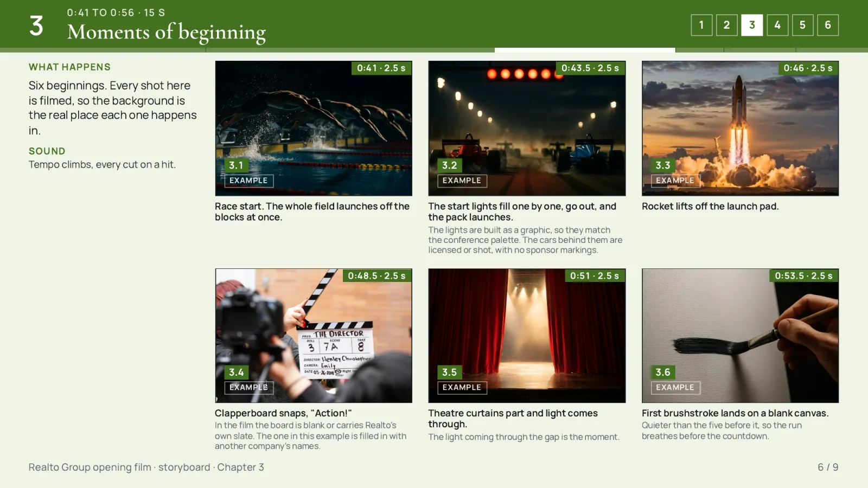Open the racing cars start lights thumbnail
Image resolution: width=868 pixels, height=488 pixels.
[x=527, y=128]
